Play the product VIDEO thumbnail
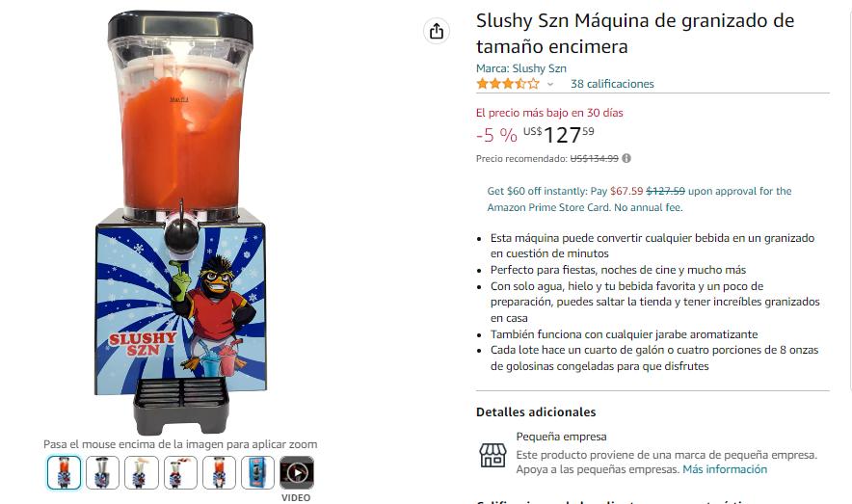Image resolution: width=852 pixels, height=504 pixels. pos(297,472)
